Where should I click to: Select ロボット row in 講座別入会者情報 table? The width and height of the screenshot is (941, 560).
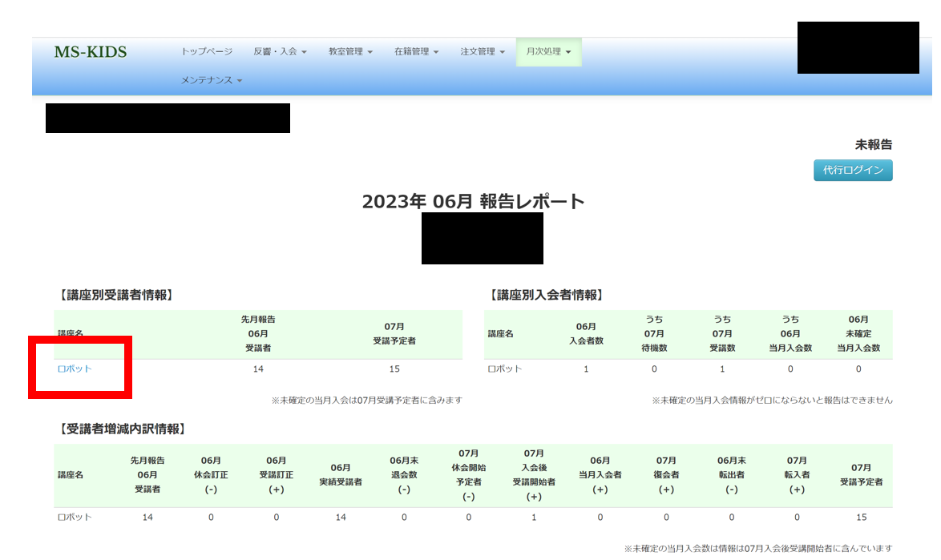(505, 369)
